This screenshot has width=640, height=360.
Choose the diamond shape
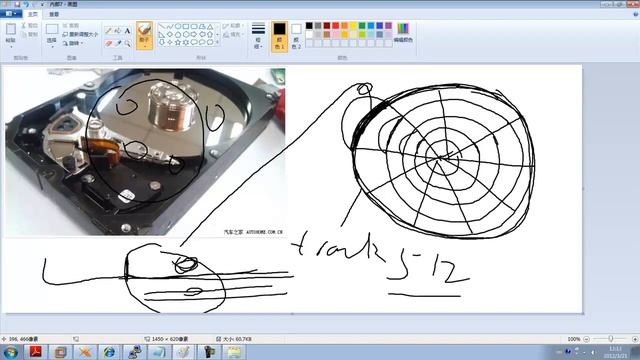coord(170,34)
